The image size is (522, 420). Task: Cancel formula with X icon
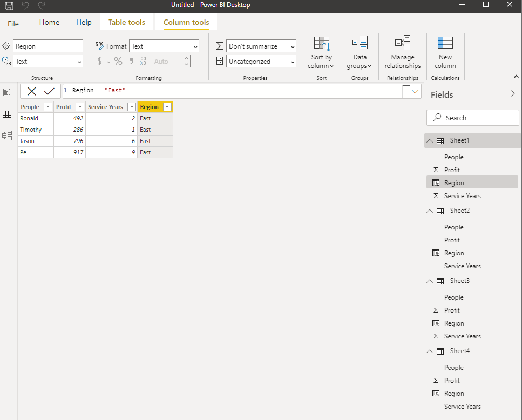click(x=32, y=91)
